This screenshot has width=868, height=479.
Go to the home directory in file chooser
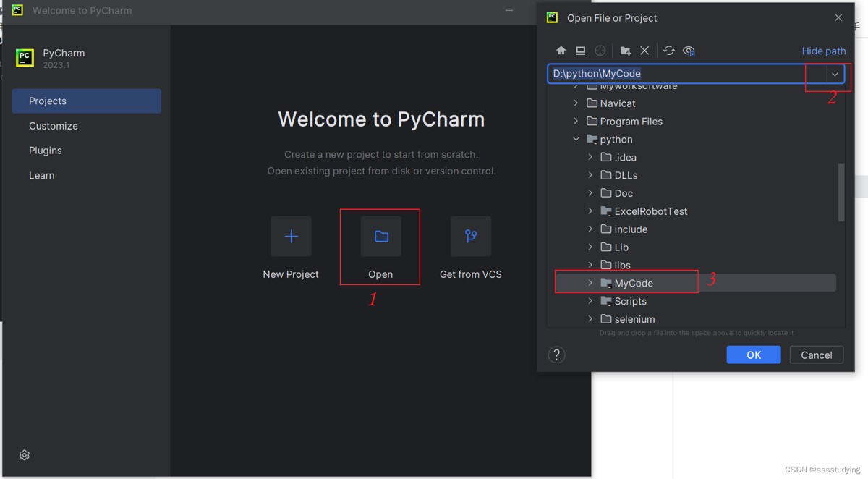[561, 51]
